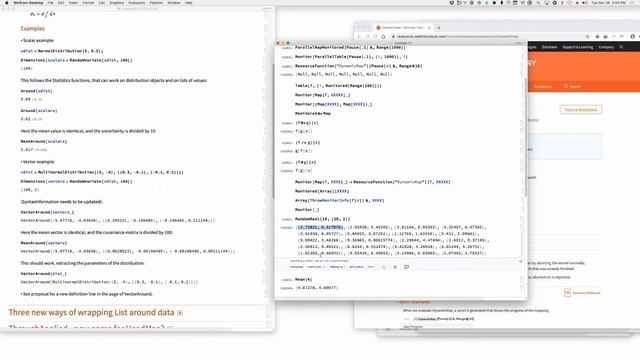Click the Mean[%] input cell
Screen dimensions: 640x360
[x=304, y=280]
